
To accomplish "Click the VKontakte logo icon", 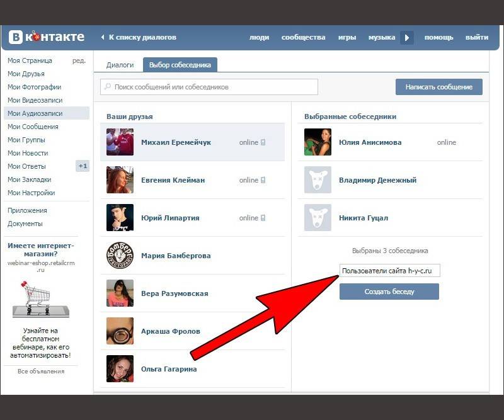I will click(x=16, y=37).
